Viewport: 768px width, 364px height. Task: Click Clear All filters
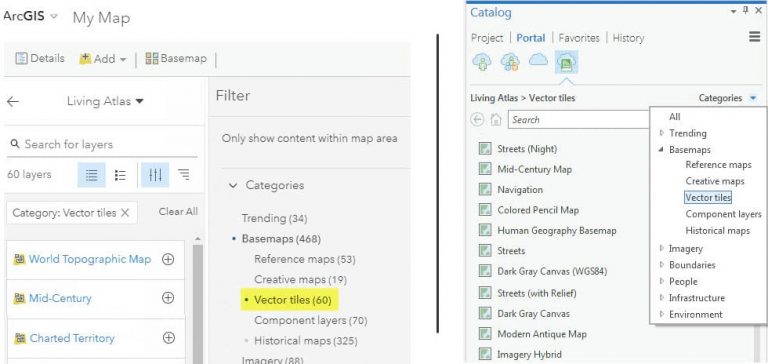pos(178,212)
